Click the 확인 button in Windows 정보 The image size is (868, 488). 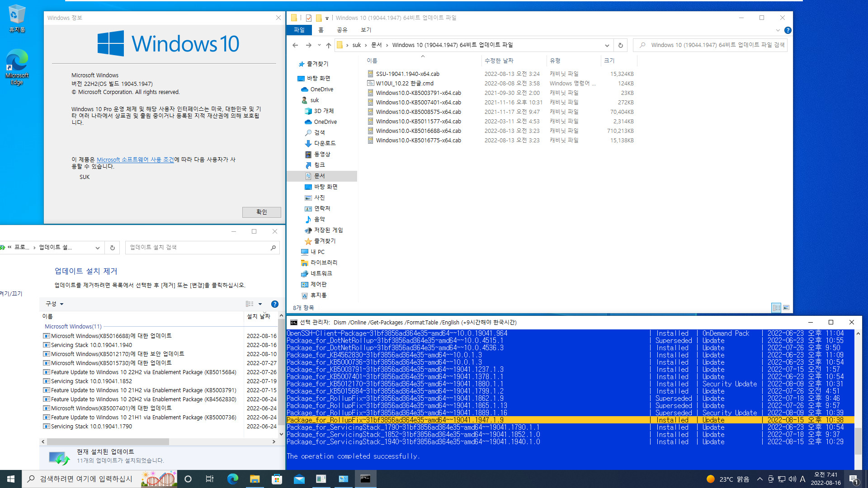pyautogui.click(x=262, y=212)
